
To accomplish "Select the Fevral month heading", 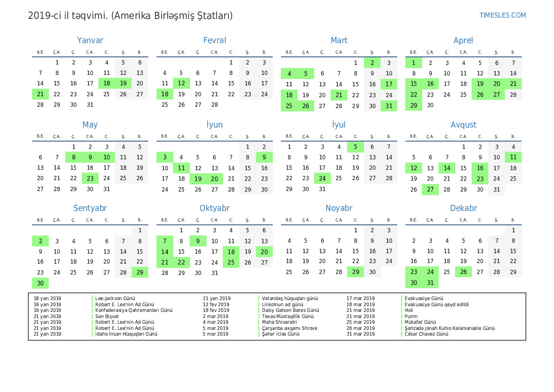I will (214, 41).
